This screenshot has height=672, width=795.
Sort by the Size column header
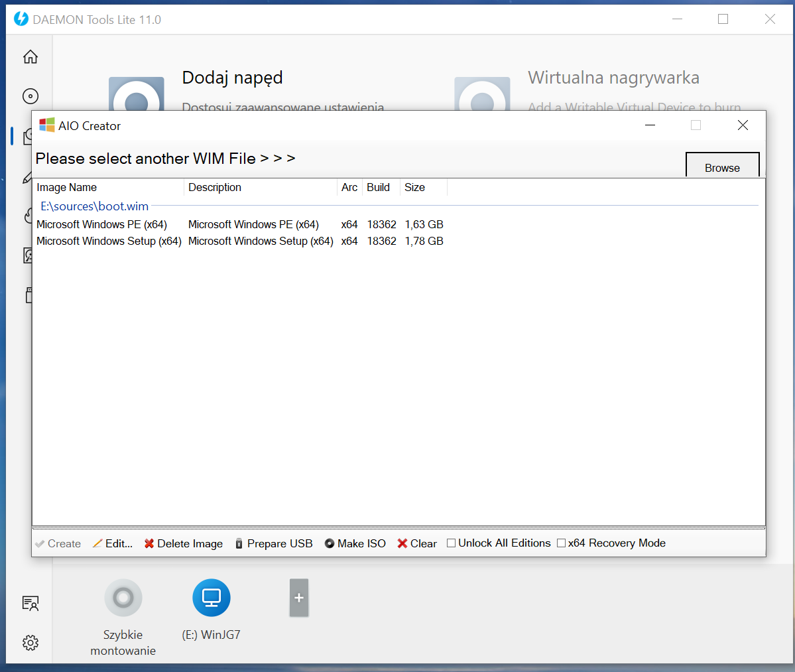424,187
